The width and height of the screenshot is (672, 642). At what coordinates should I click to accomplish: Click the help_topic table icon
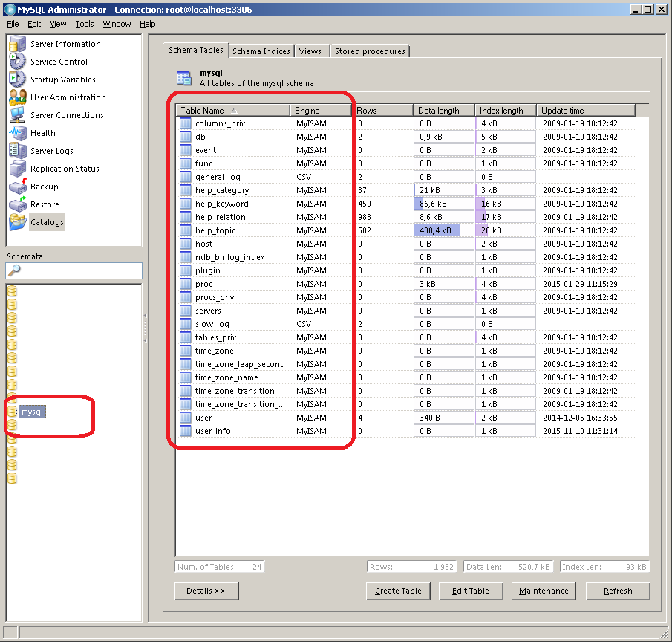click(185, 230)
